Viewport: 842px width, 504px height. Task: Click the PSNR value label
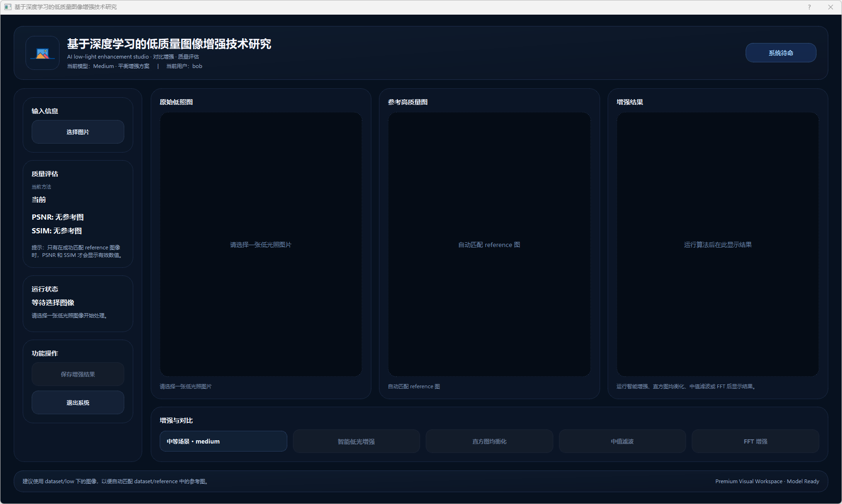click(58, 217)
